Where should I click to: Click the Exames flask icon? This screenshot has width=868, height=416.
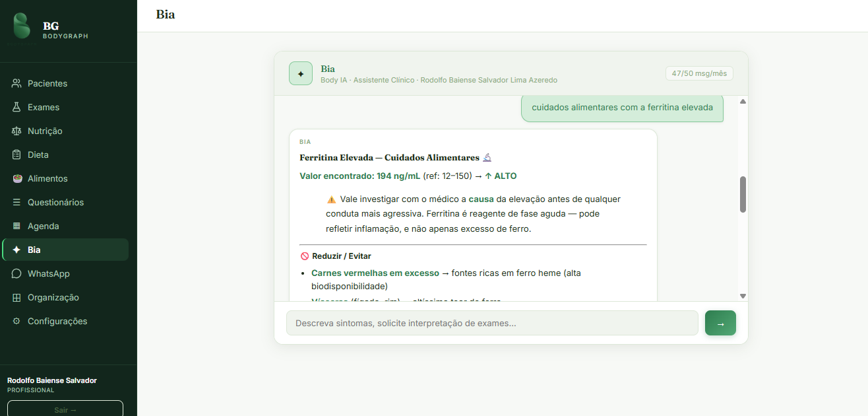16,107
